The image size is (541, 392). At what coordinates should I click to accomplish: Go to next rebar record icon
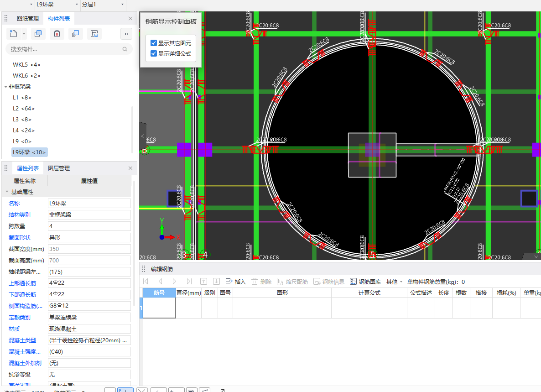pyautogui.click(x=174, y=282)
